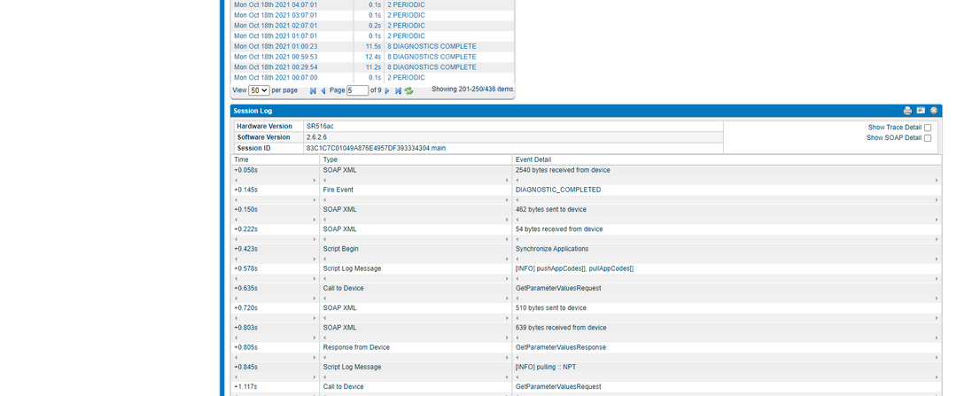Print the Session Log
Image resolution: width=980 pixels, height=396 pixels.
point(907,111)
